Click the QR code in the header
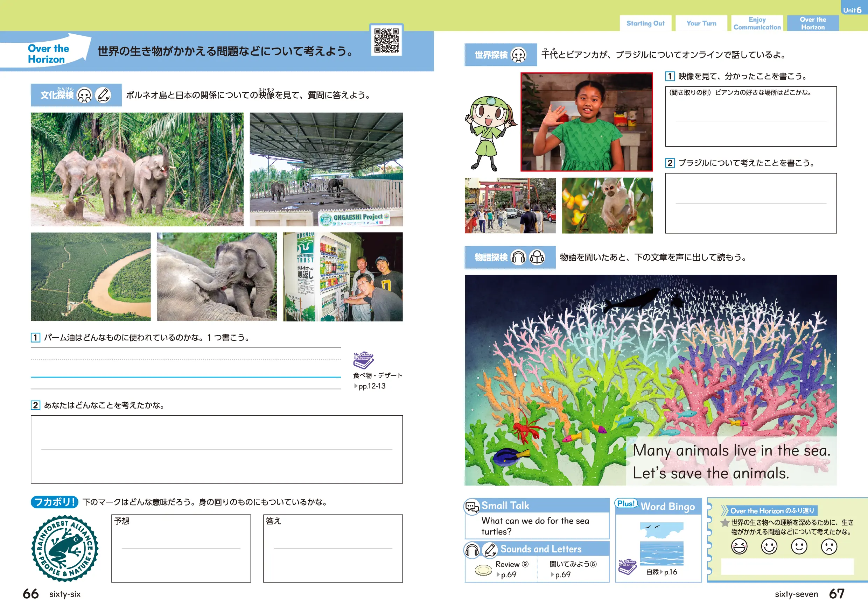 (386, 40)
